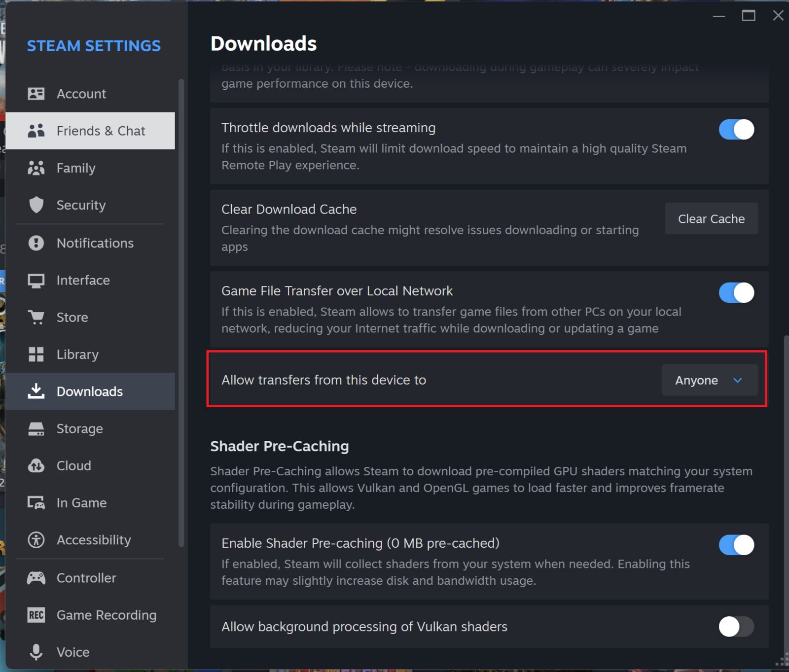Screen dimensions: 789x672
Task: Switch to Notifications settings
Action: click(90, 243)
